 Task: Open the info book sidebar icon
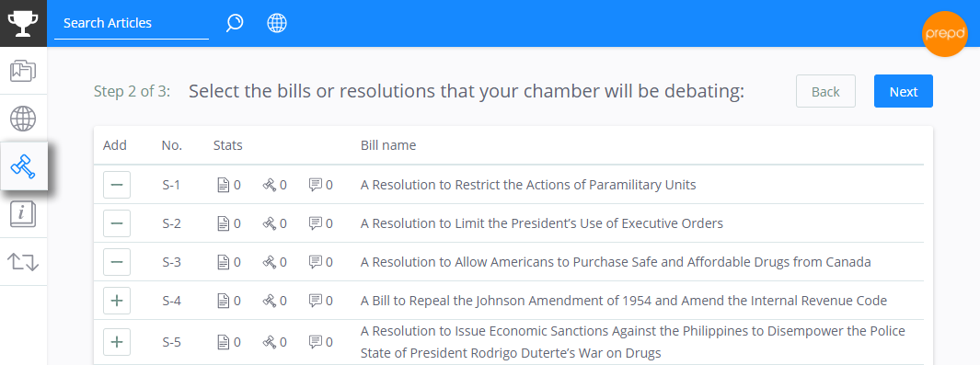coord(23,214)
